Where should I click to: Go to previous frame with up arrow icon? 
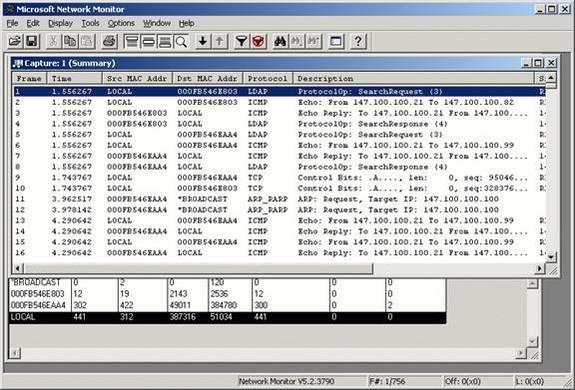point(219,41)
